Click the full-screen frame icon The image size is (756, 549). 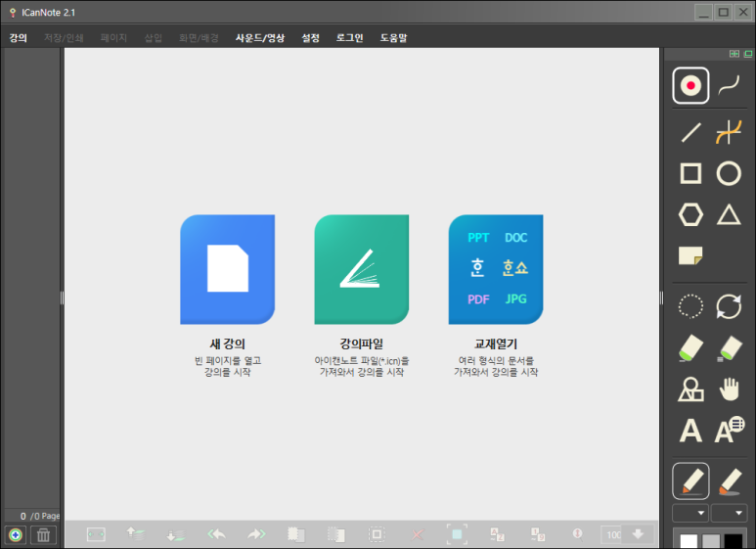click(457, 534)
